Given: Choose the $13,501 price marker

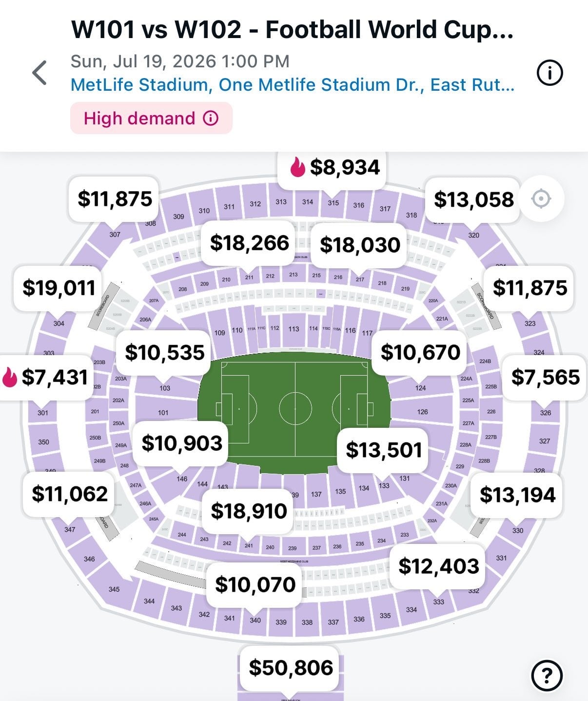Looking at the screenshot, I should (x=384, y=450).
